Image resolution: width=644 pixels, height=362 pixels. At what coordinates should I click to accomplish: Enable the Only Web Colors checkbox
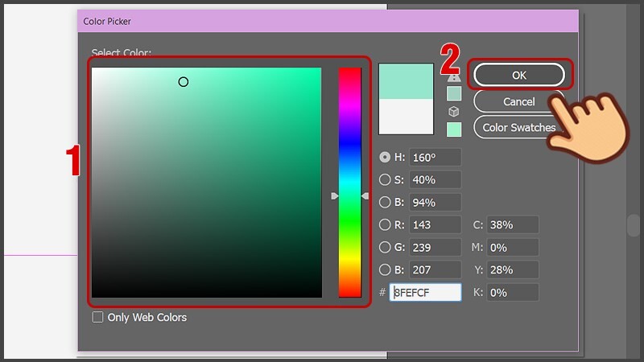(x=97, y=317)
